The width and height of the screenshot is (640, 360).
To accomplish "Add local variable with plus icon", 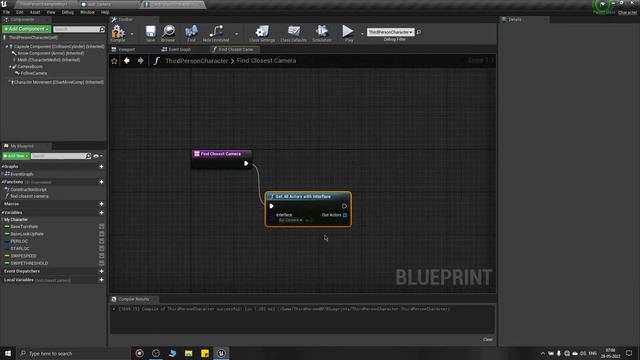I will (x=101, y=280).
